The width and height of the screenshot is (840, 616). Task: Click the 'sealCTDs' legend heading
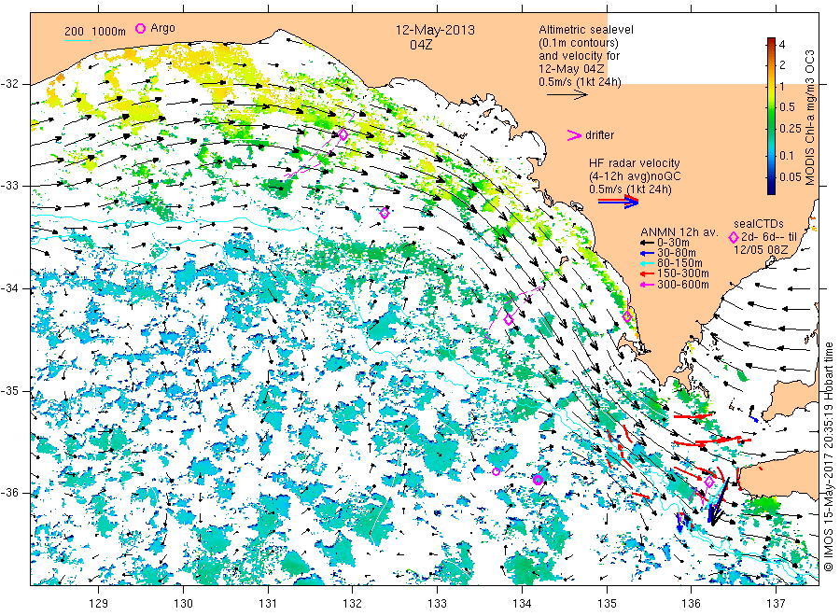(x=758, y=224)
